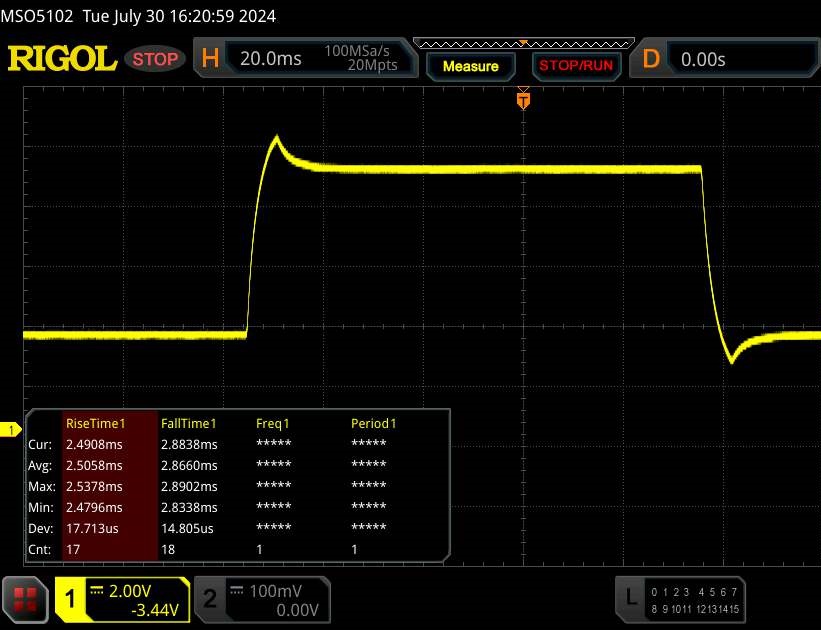Open horizontal timebase H 20.0ms setting
This screenshot has width=821, height=630.
pos(305,58)
